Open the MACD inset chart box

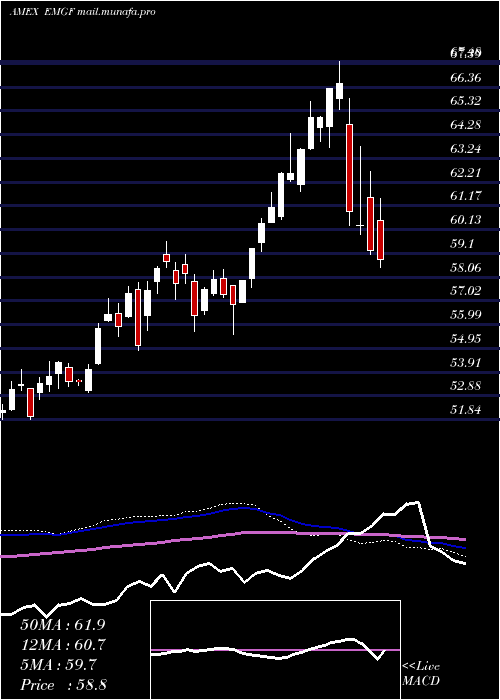click(275, 650)
